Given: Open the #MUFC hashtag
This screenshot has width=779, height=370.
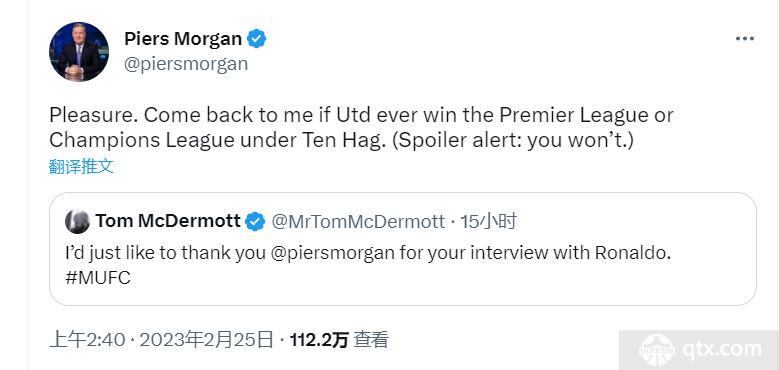Looking at the screenshot, I should 98,278.
